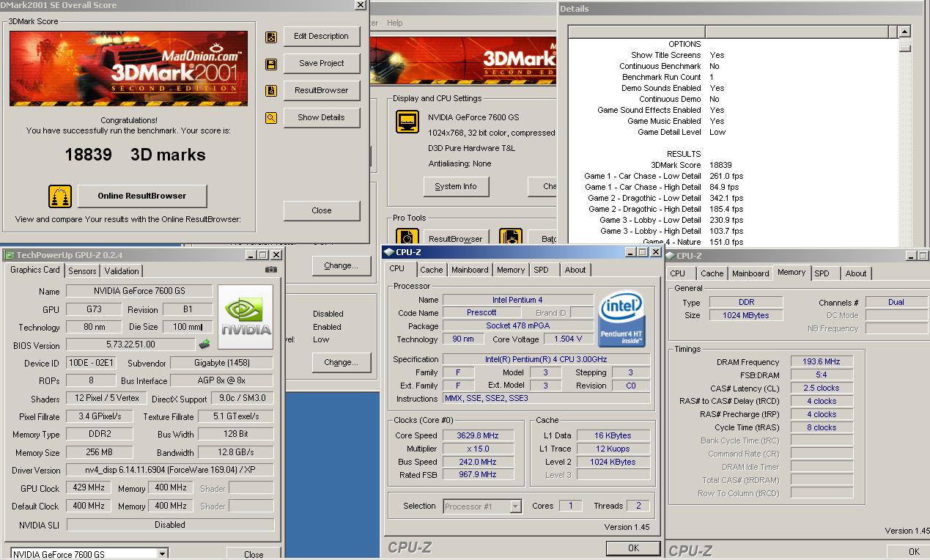Click the Specification field in CPU-Z
The image size is (930, 560).
click(546, 359)
